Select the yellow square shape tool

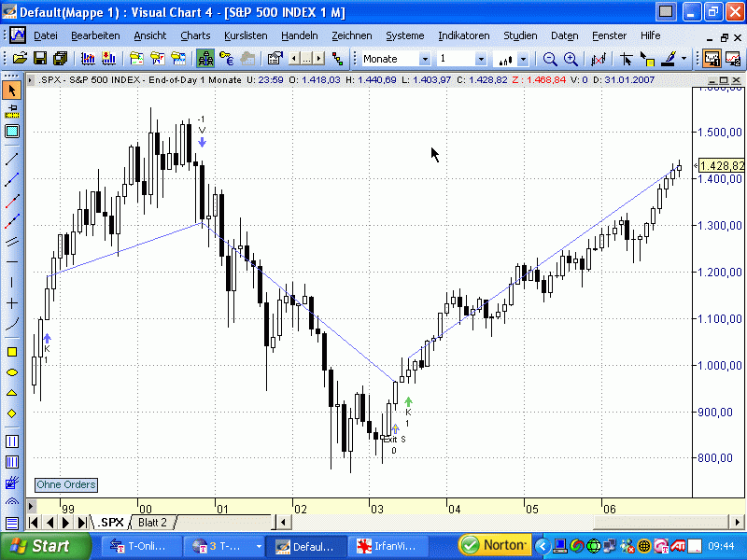pyautogui.click(x=12, y=352)
